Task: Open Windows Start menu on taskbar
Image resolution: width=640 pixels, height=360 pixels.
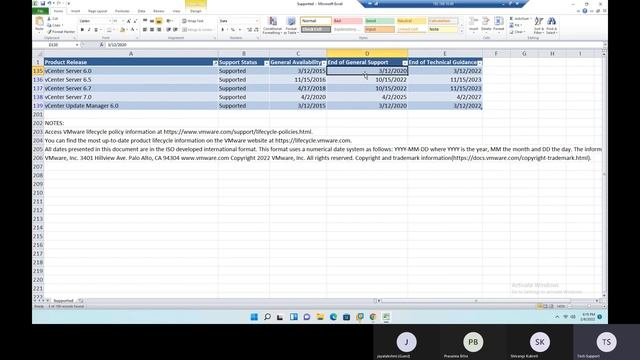Action: 254,317
